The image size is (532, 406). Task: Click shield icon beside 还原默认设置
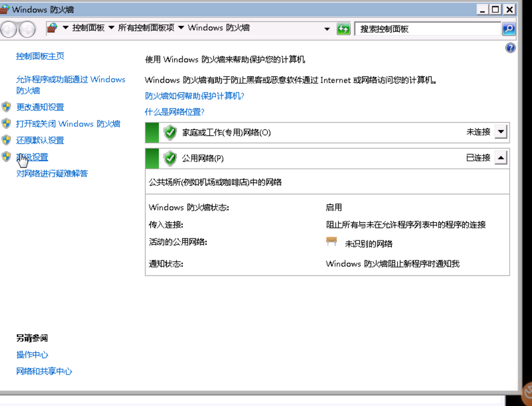pyautogui.click(x=6, y=140)
